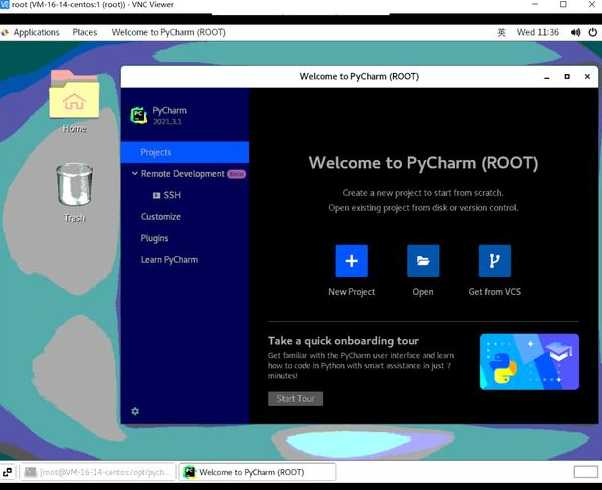Minimize the PyCharm welcome window
The width and height of the screenshot is (602, 490).
click(x=547, y=77)
